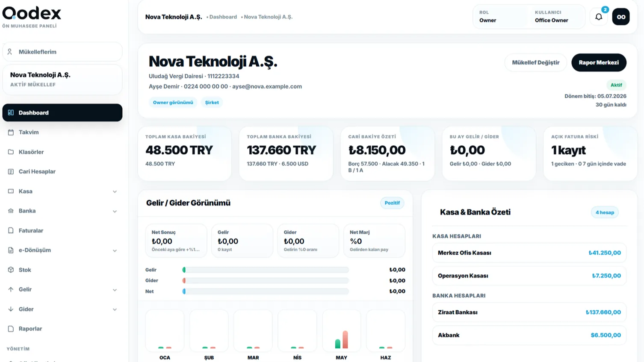Click the Kasa cash register icon
The height and width of the screenshot is (362, 644).
[11, 191]
